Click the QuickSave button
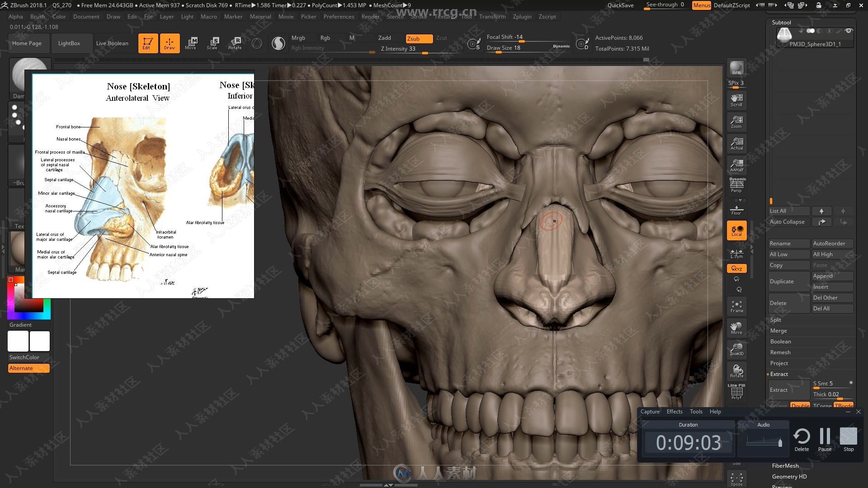 (x=620, y=5)
